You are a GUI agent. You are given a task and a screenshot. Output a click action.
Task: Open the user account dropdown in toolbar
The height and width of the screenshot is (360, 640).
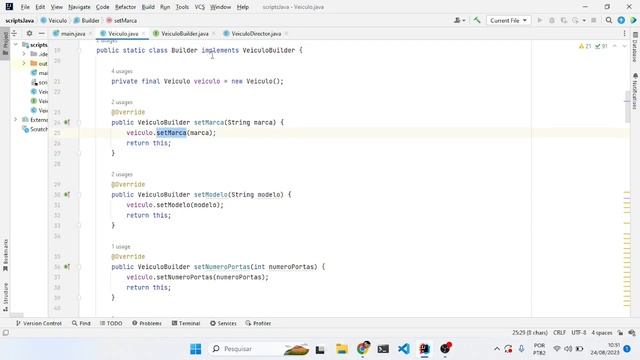[x=460, y=20]
